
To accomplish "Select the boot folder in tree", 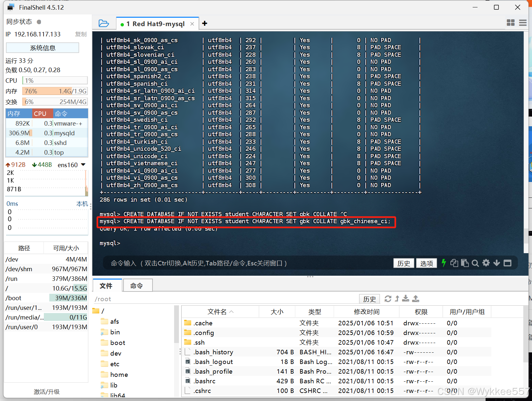I will coord(113,343).
